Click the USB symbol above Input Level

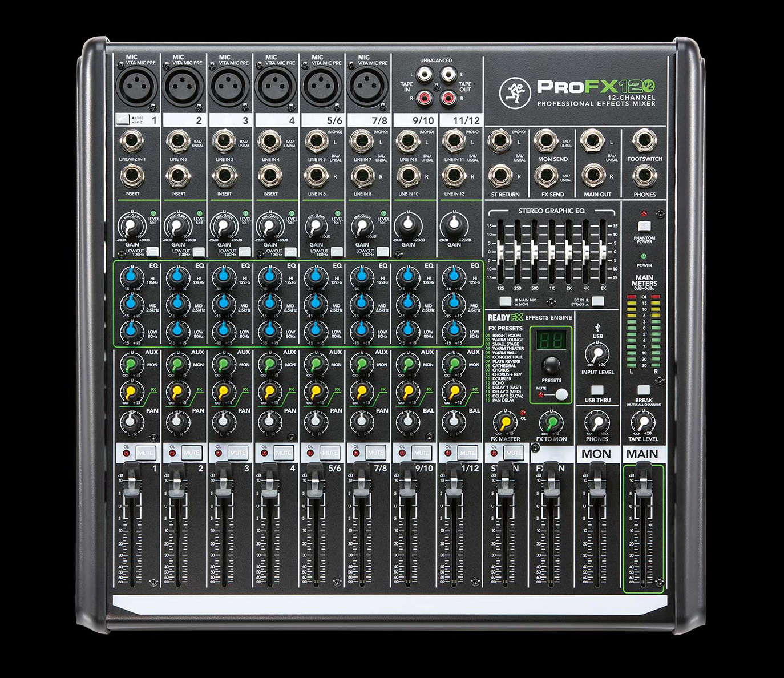coord(597,327)
